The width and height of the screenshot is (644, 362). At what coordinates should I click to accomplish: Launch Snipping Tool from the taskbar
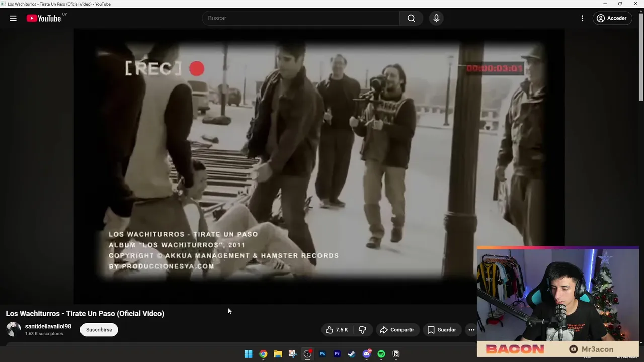tap(292, 354)
